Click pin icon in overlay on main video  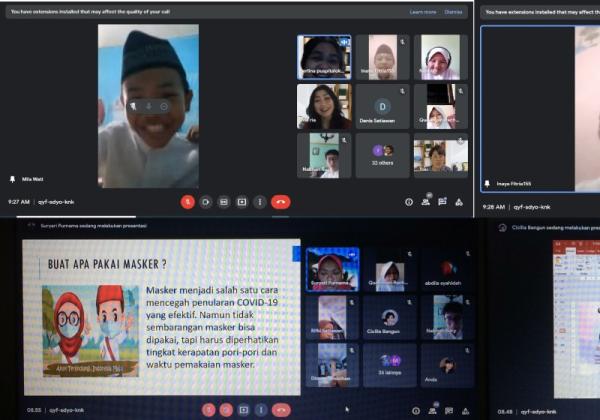(x=133, y=106)
